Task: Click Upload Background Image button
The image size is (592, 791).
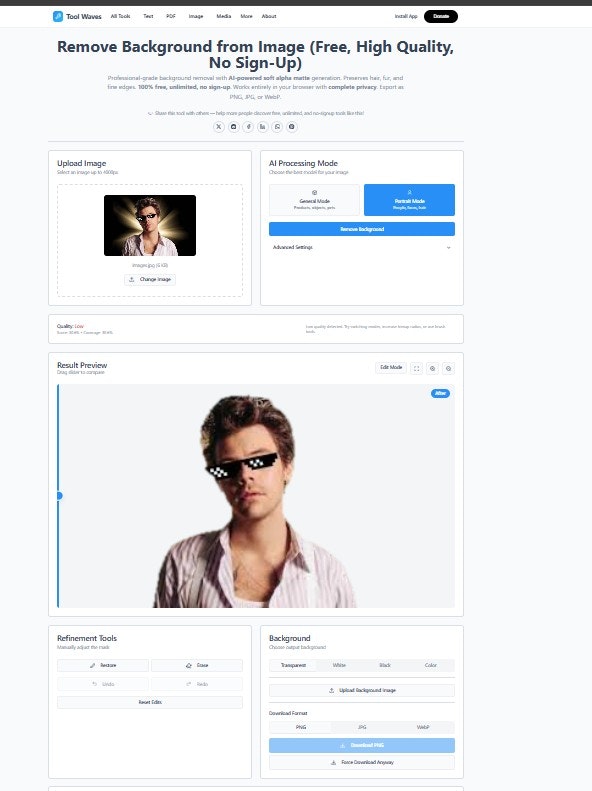Action: [362, 690]
